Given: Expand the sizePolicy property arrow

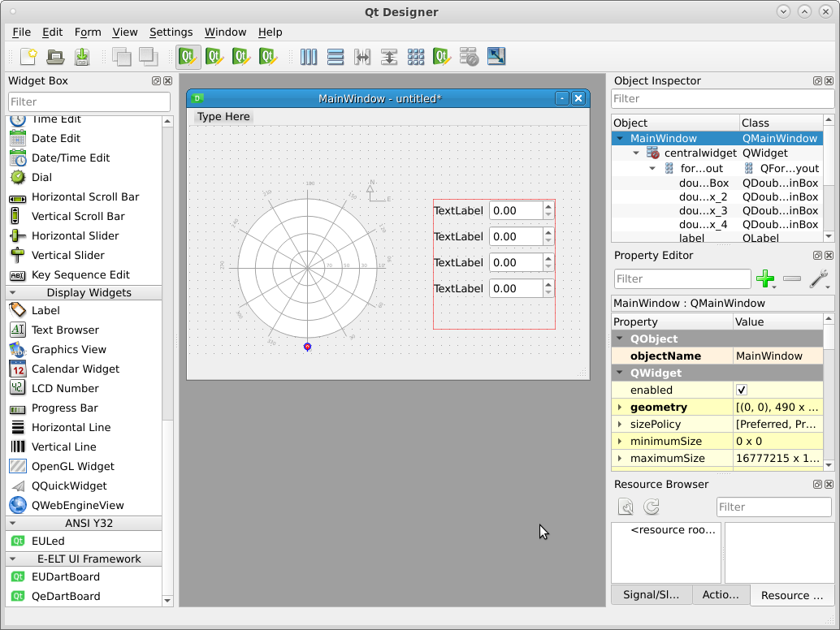Looking at the screenshot, I should pyautogui.click(x=620, y=425).
